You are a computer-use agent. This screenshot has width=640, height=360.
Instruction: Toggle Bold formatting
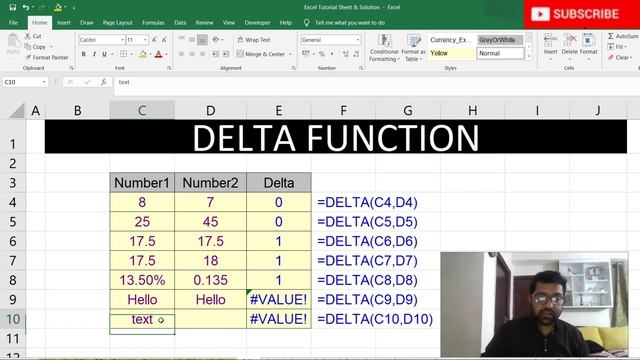84,54
